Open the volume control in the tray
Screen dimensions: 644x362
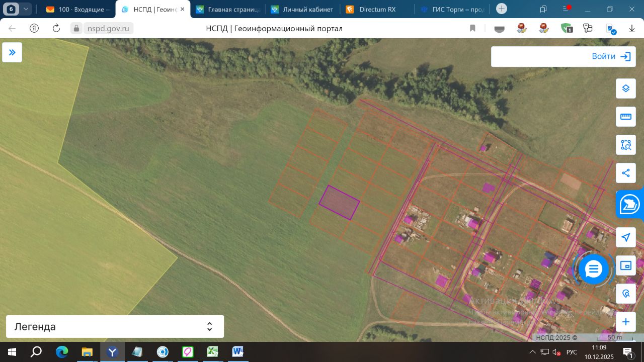click(556, 352)
